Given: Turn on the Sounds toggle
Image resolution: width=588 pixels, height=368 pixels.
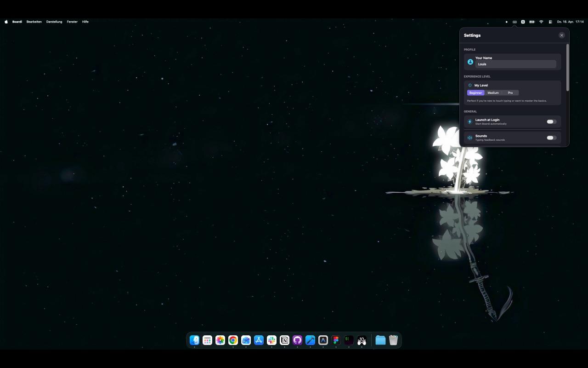Looking at the screenshot, I should click(551, 138).
